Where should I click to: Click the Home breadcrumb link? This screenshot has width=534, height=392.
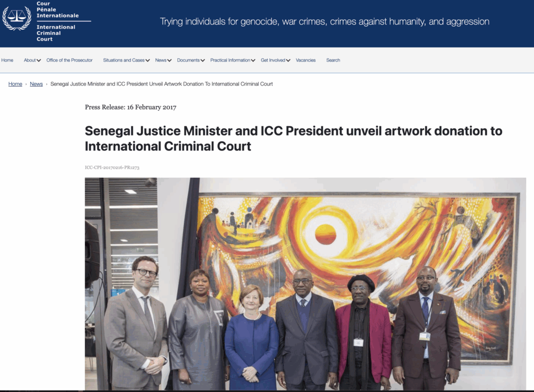coord(15,84)
